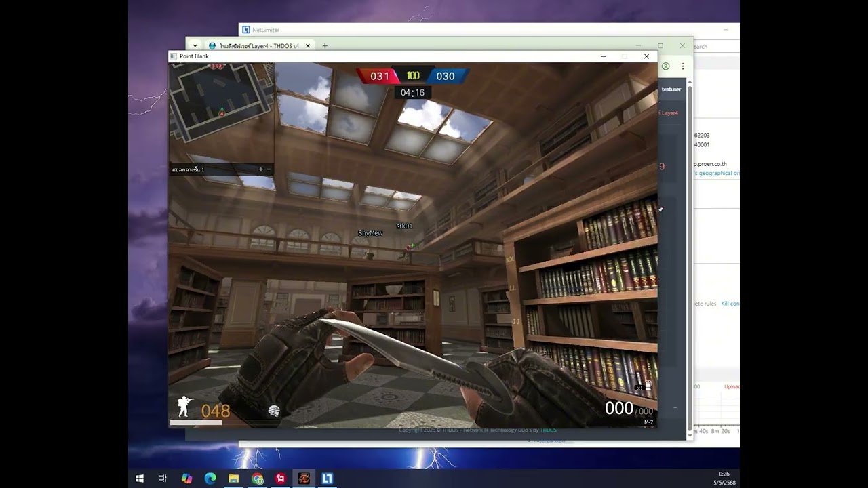Open the browser profile icon
868x488 pixels.
click(x=666, y=66)
